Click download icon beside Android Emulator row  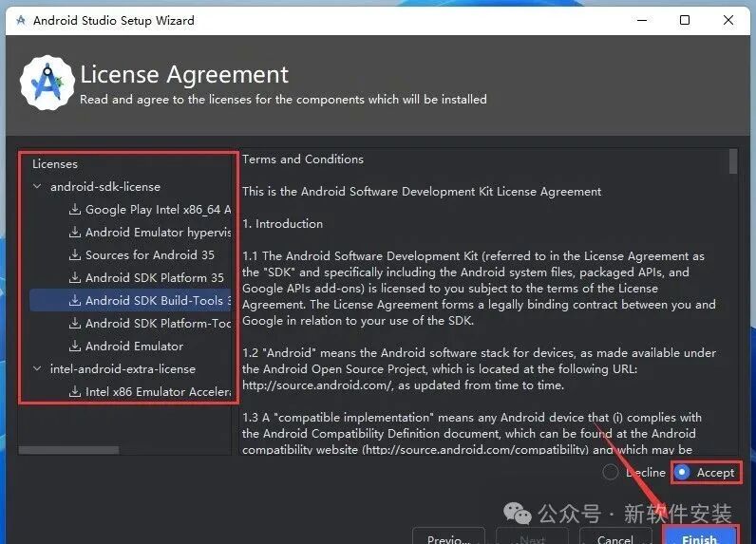pyautogui.click(x=75, y=346)
